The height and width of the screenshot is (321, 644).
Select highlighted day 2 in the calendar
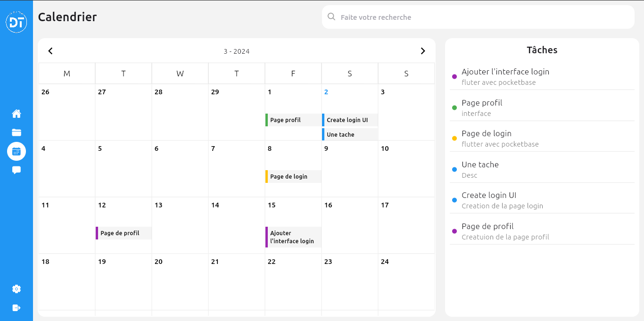(x=326, y=92)
